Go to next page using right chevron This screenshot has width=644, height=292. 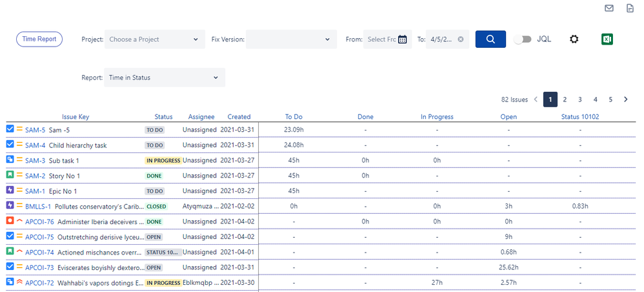pos(625,99)
